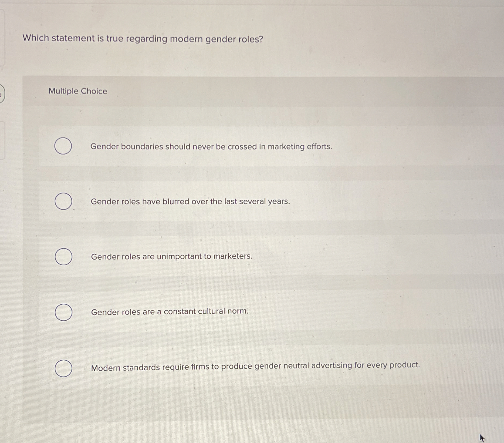Click the "Multiple Choice" header label
The width and height of the screenshot is (504, 443).
(77, 91)
